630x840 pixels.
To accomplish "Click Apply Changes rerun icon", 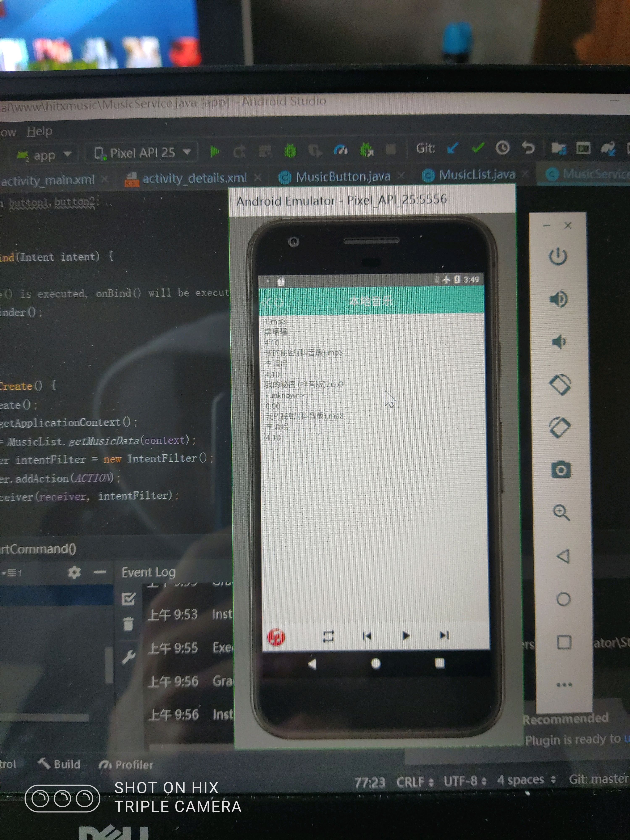I will (240, 152).
